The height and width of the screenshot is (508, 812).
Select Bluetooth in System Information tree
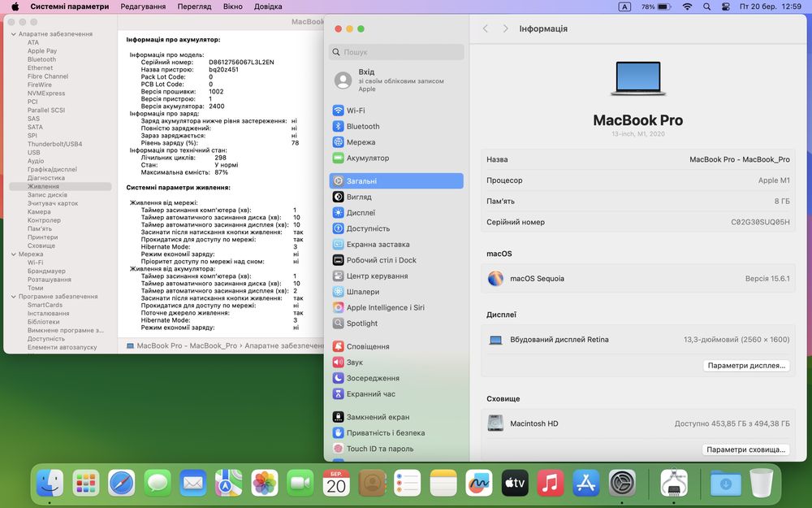click(42, 59)
